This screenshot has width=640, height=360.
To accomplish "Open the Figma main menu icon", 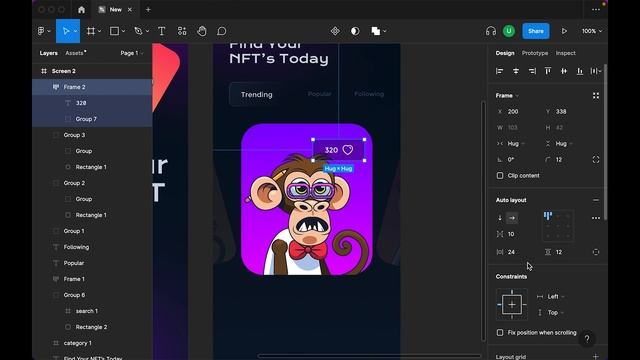I will [41, 31].
